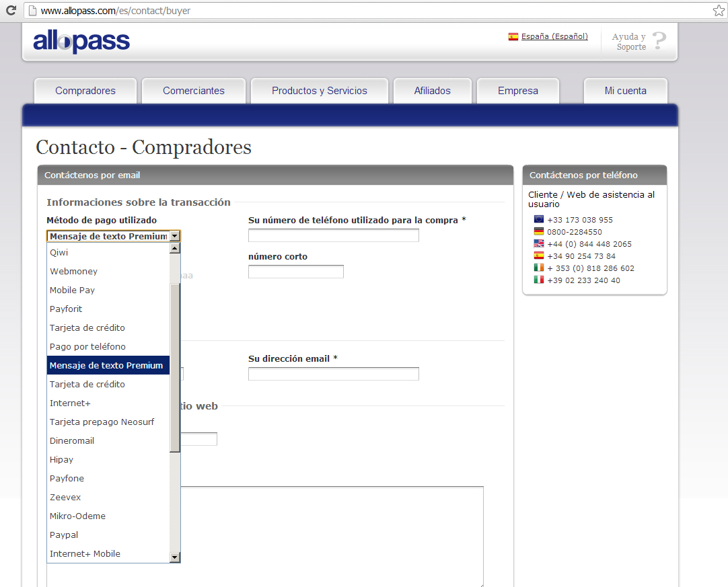728x587 pixels.
Task: Select Mobile Pay in the list
Action: pos(108,290)
